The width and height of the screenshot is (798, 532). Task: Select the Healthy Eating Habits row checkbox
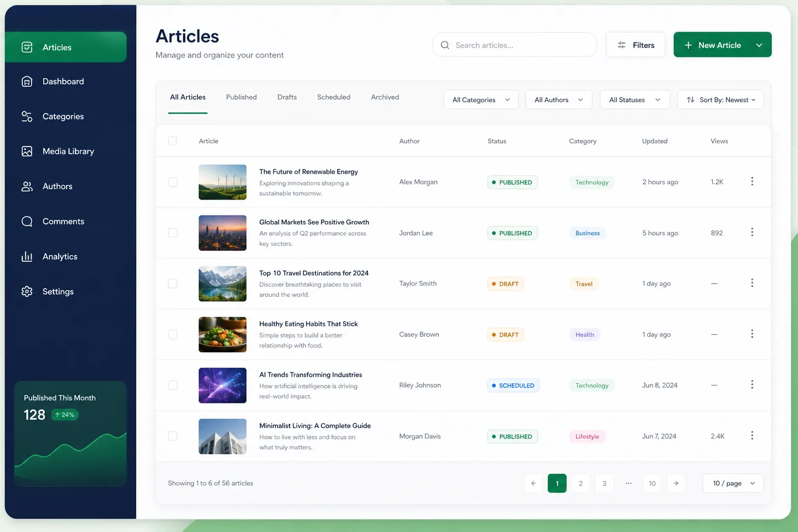click(x=172, y=335)
